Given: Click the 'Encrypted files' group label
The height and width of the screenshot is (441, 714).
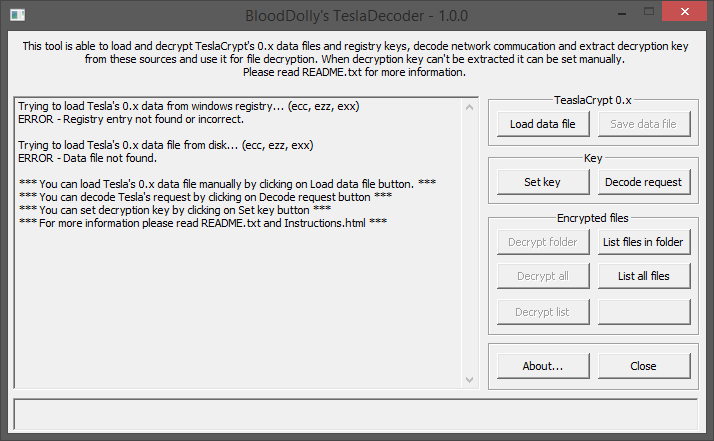Looking at the screenshot, I should coord(592,218).
